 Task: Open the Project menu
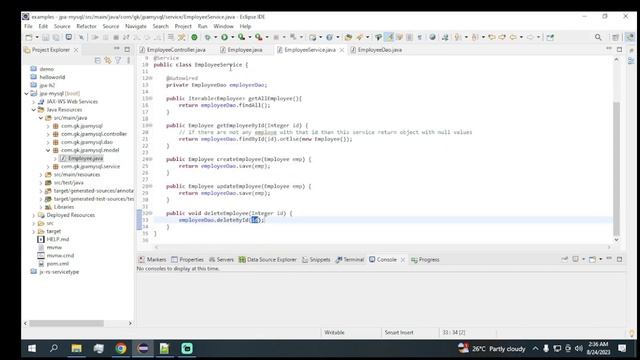coord(183,26)
